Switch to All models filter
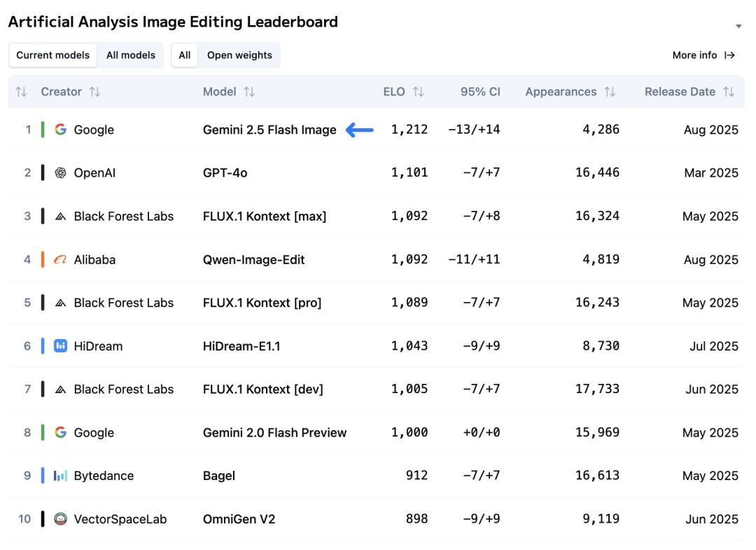The height and width of the screenshot is (550, 756). tap(131, 55)
